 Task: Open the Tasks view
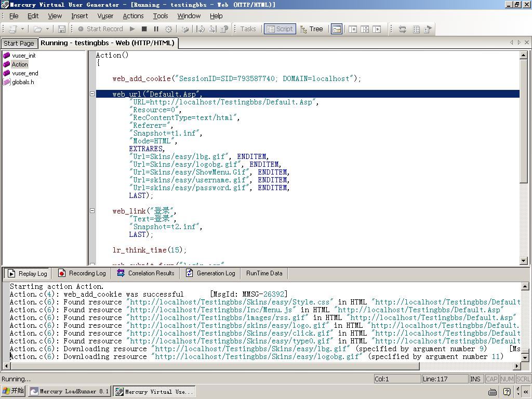pyautogui.click(x=248, y=29)
